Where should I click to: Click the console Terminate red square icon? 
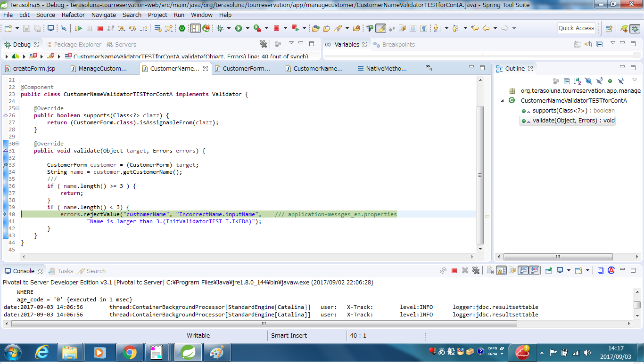click(x=454, y=271)
